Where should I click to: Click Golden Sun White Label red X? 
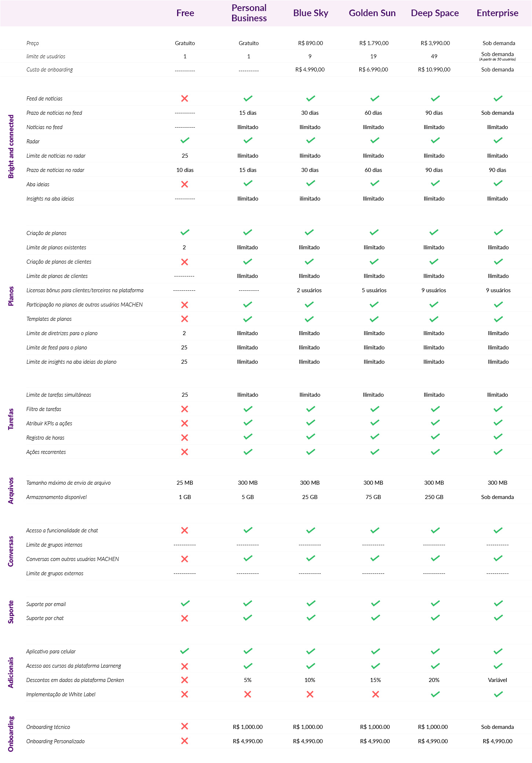click(375, 694)
